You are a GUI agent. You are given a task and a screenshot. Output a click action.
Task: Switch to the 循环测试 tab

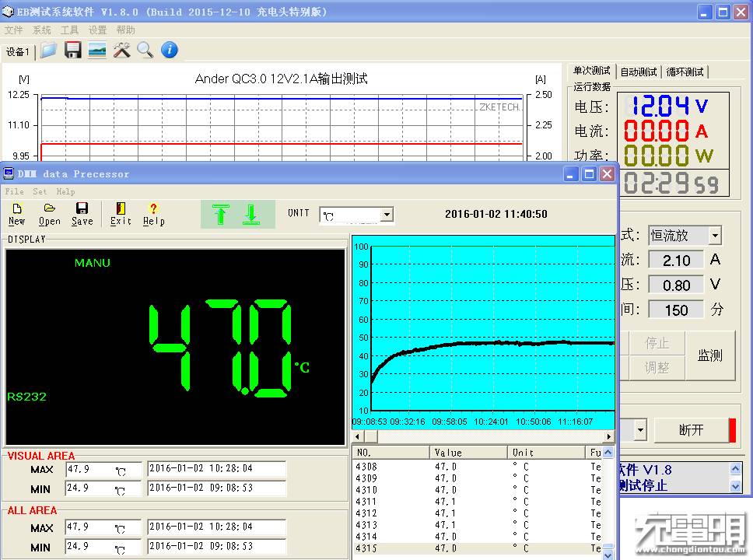point(685,72)
